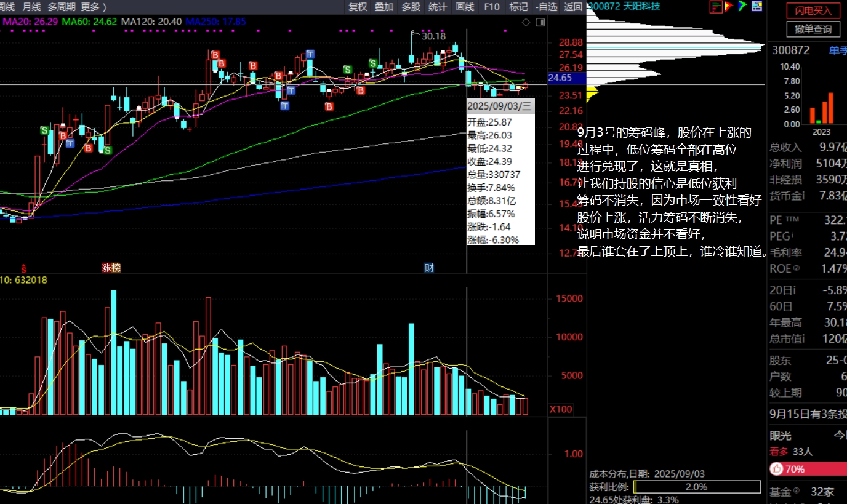Click the 20日 info icon

[794, 290]
